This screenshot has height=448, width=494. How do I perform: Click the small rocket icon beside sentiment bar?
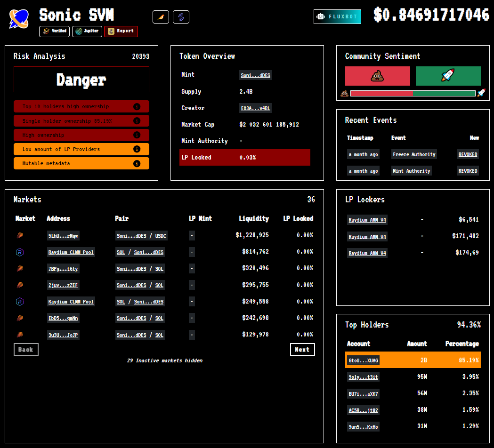[481, 93]
